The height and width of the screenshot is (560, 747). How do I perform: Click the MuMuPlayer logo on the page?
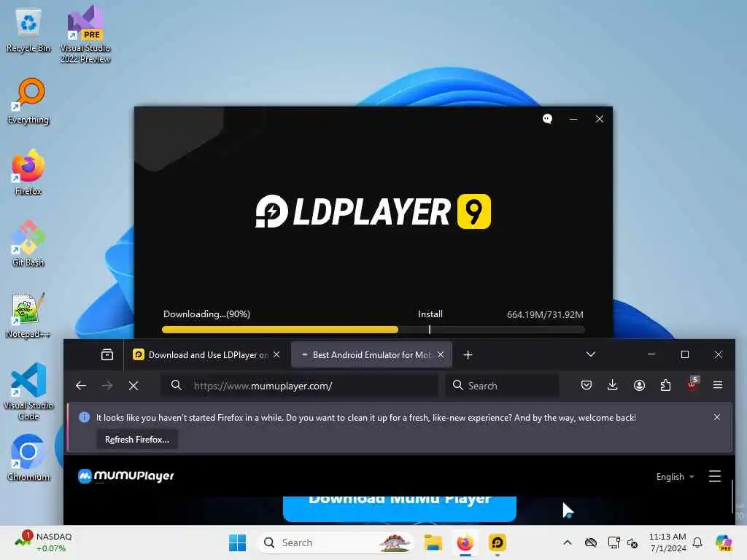point(126,475)
